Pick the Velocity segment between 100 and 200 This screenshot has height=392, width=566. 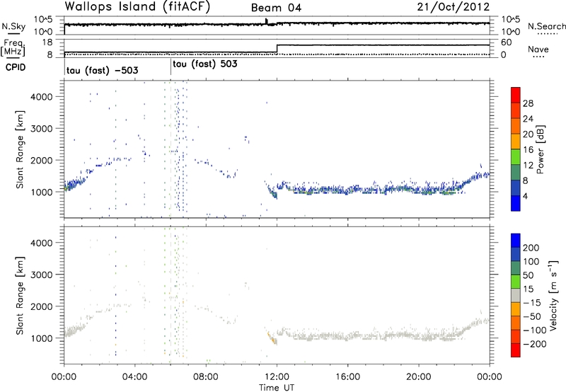pos(516,255)
